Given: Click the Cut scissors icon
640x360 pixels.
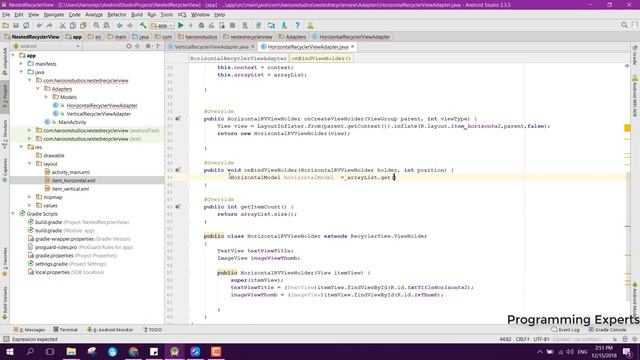Looking at the screenshot, I should pyautogui.click(x=62, y=25).
